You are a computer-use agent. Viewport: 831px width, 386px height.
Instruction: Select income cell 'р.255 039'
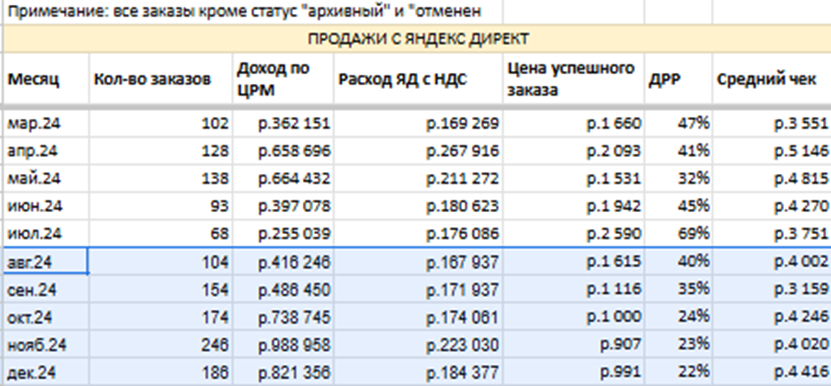pos(283,234)
